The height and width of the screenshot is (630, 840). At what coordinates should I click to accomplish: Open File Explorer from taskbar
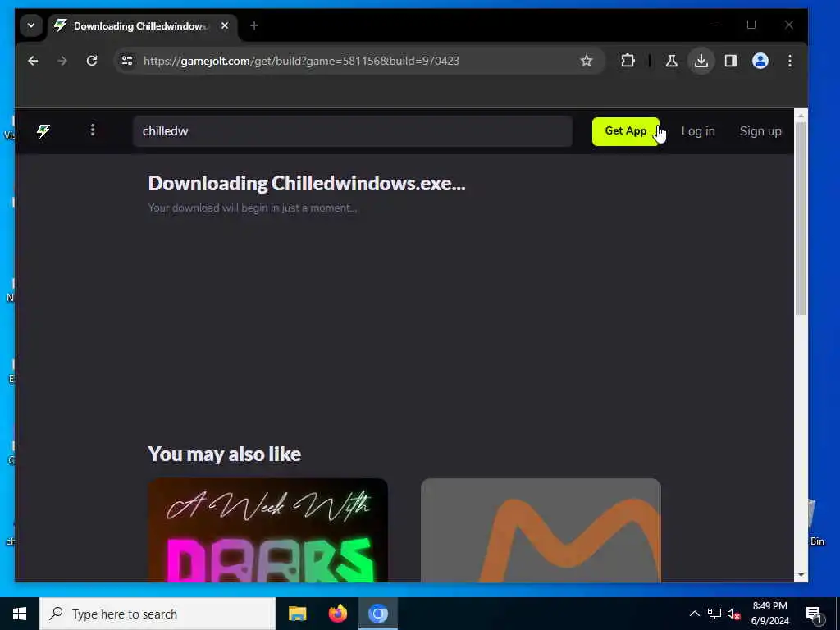297,614
